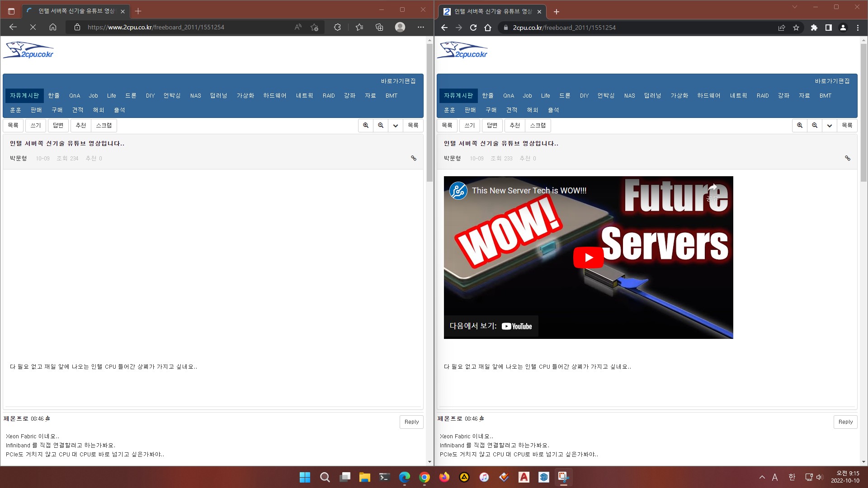Expand down-chevron button in left page toolbar
This screenshot has height=488, width=868.
click(x=396, y=125)
